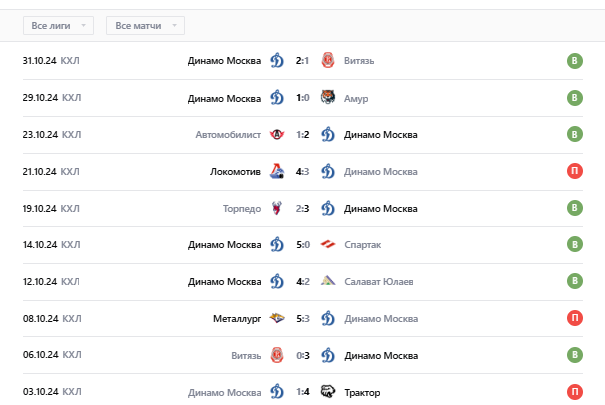Click the Амур tiger logo
Image resolution: width=605 pixels, height=405 pixels.
click(x=327, y=98)
